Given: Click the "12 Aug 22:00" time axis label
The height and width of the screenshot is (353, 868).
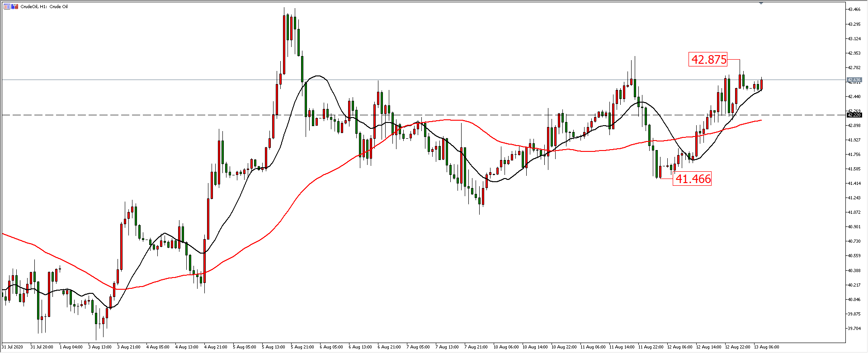Looking at the screenshot, I should (x=737, y=347).
